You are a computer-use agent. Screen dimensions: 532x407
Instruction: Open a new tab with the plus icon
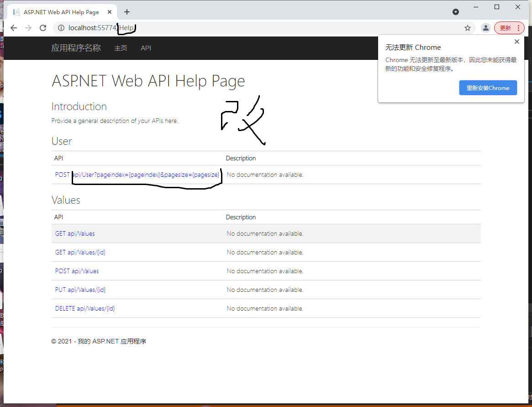[127, 12]
